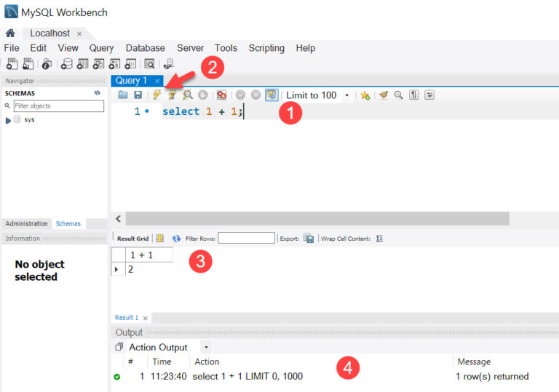Open a SQL script file with the folder icon
The height and width of the screenshot is (392, 559).
pos(123,95)
